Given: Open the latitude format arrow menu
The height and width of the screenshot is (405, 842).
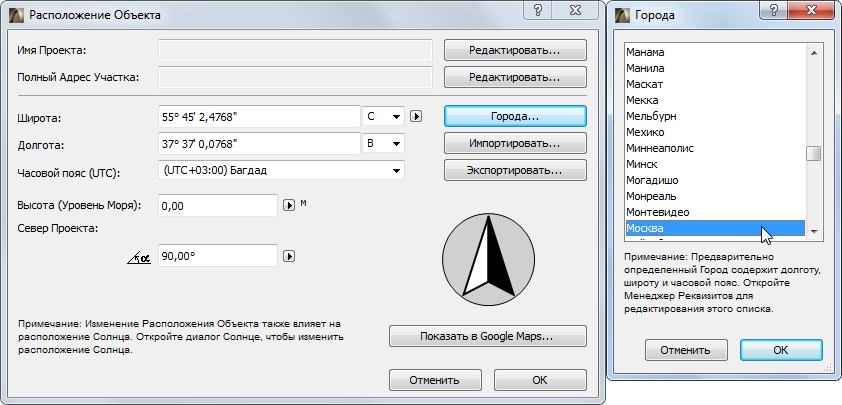Looking at the screenshot, I should (416, 116).
